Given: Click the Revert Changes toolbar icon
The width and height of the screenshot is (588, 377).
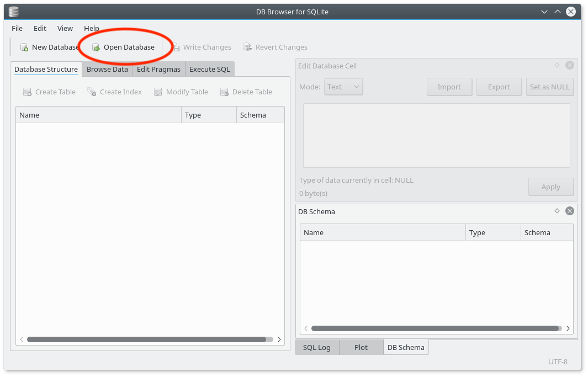Looking at the screenshot, I should pos(275,47).
